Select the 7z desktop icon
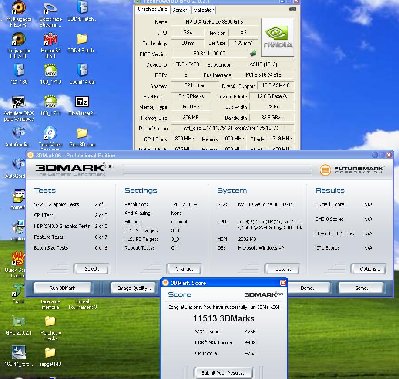 click(x=81, y=101)
